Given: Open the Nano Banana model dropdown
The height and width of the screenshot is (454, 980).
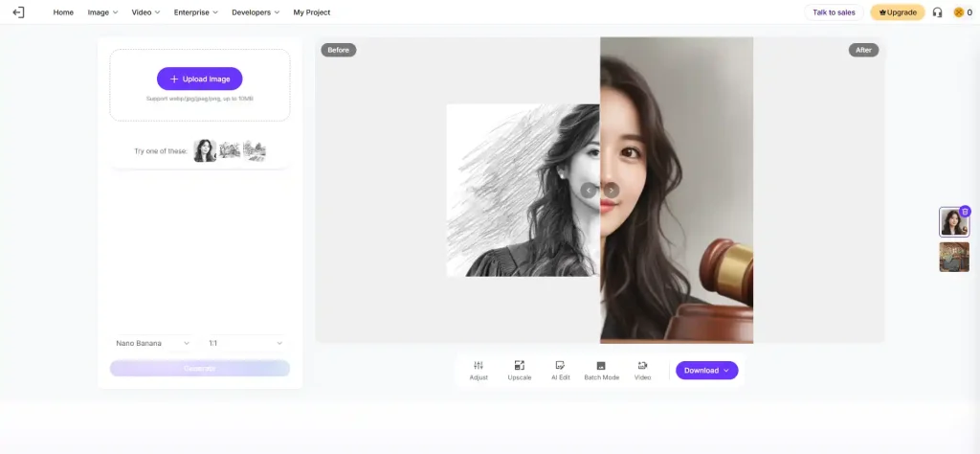Looking at the screenshot, I should coord(152,343).
